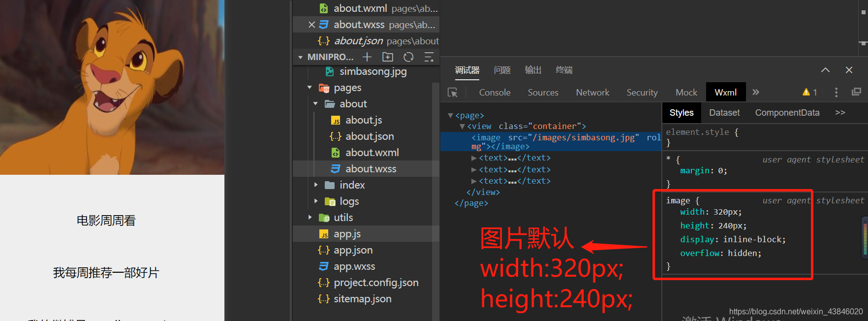Switch to the 终端 tab

tap(564, 70)
